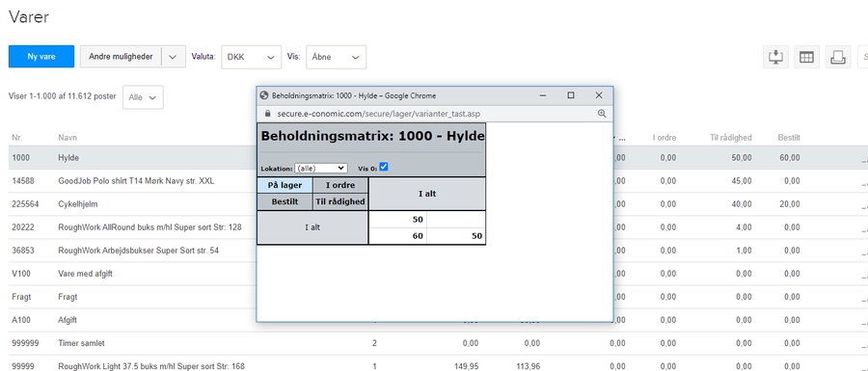Select the På lager matrix tab
The width and height of the screenshot is (868, 371).
pos(285,185)
